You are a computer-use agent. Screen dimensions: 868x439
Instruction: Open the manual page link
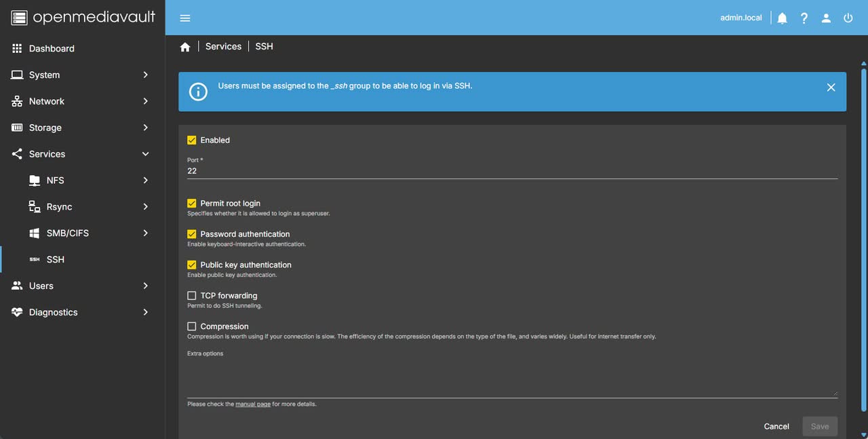click(253, 404)
